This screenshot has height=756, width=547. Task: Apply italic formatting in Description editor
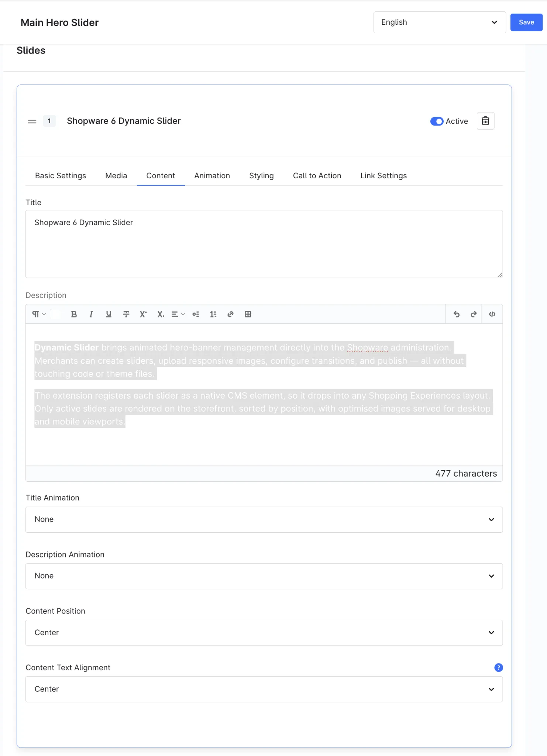91,314
